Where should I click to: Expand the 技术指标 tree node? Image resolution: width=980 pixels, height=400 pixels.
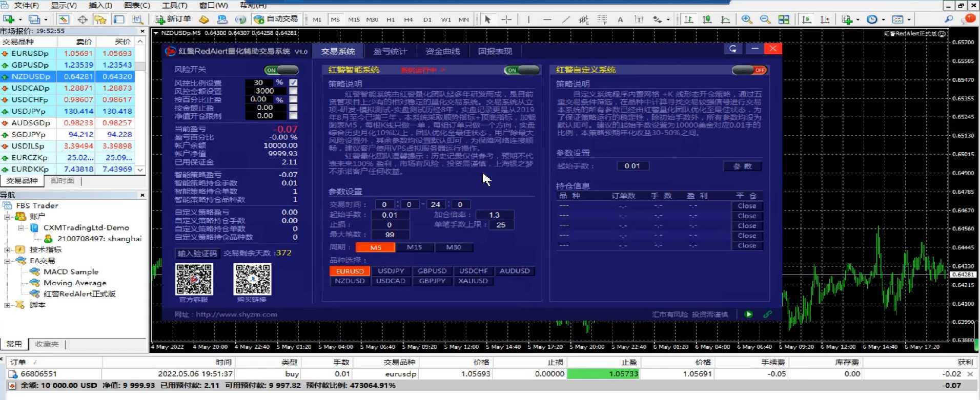click(x=7, y=249)
